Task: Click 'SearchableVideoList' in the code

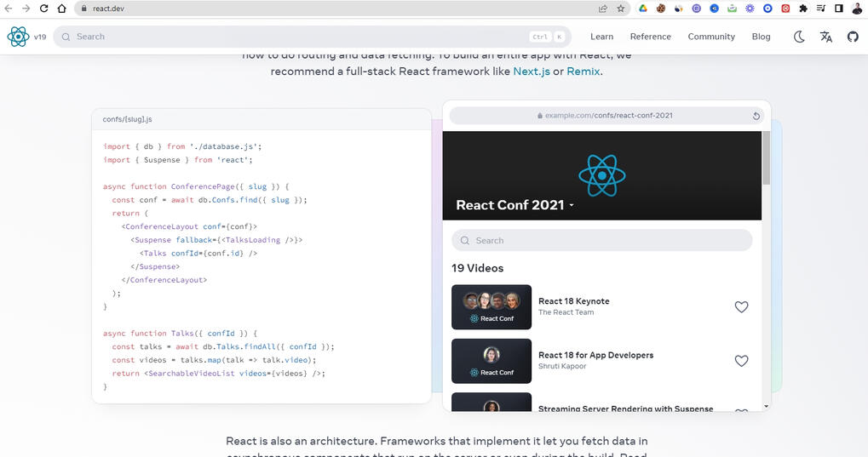Action: [x=192, y=374]
